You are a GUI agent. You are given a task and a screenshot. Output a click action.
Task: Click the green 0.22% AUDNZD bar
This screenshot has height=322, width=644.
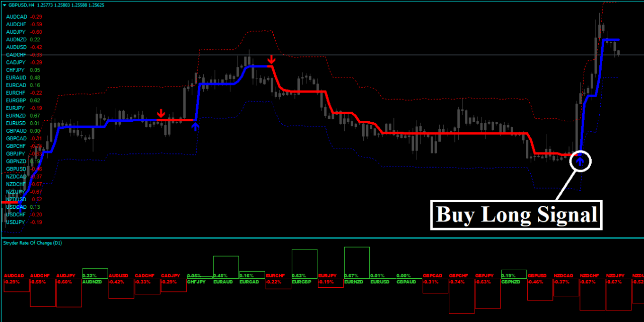(95, 274)
